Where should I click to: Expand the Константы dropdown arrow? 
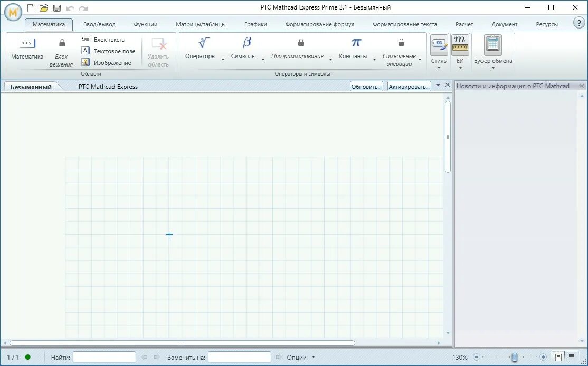pos(374,60)
